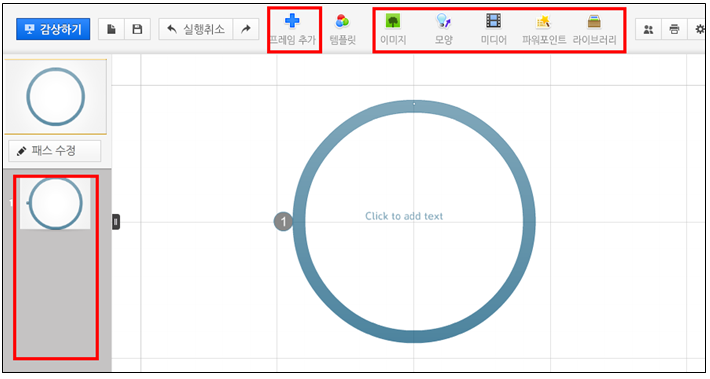Undo with the 실행취소 button
Image resolution: width=710 pixels, height=379 pixels.
click(x=196, y=29)
